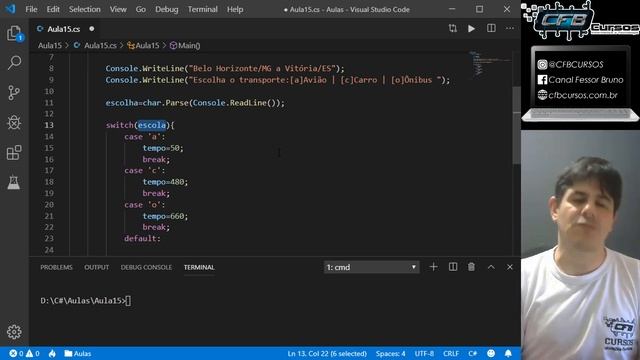The image size is (640, 360).
Task: Click Ln 13, Col 22 status entry
Action: pyautogui.click(x=327, y=353)
